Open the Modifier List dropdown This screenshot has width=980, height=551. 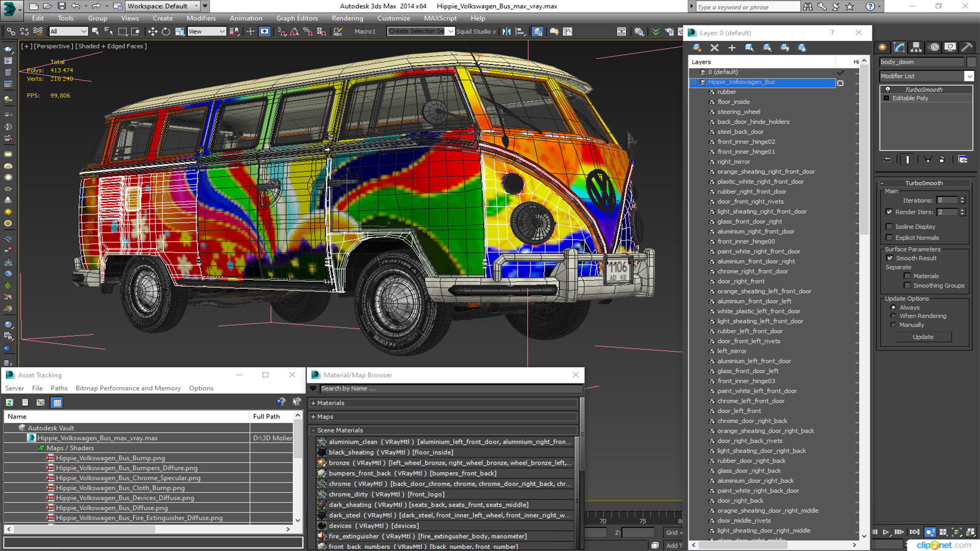tap(969, 76)
